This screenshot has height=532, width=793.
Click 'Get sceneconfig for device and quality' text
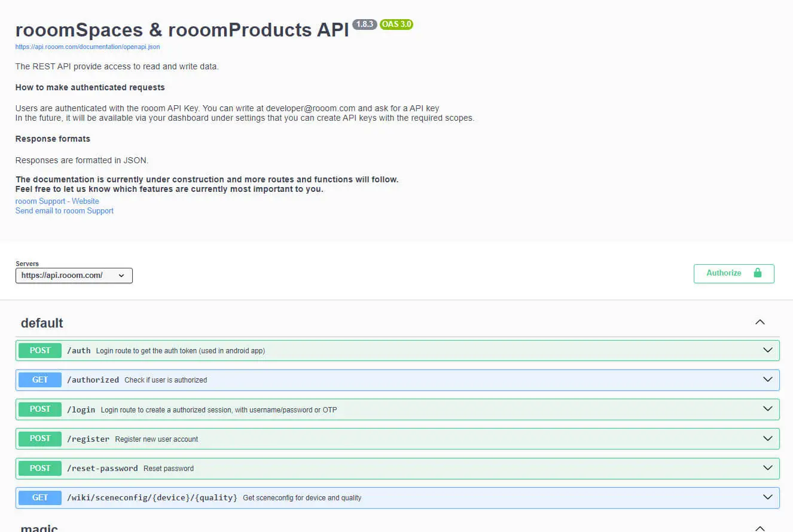pyautogui.click(x=302, y=498)
